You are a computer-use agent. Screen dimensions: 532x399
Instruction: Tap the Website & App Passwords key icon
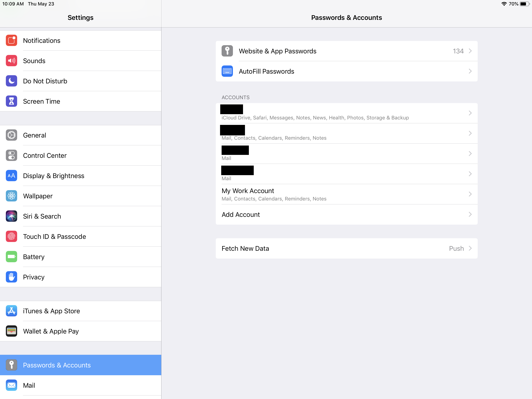click(227, 51)
